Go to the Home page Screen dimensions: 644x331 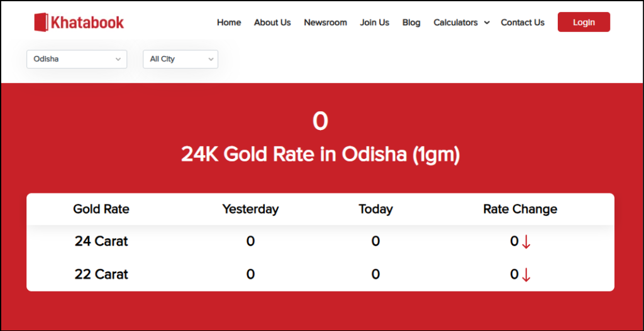(x=229, y=23)
